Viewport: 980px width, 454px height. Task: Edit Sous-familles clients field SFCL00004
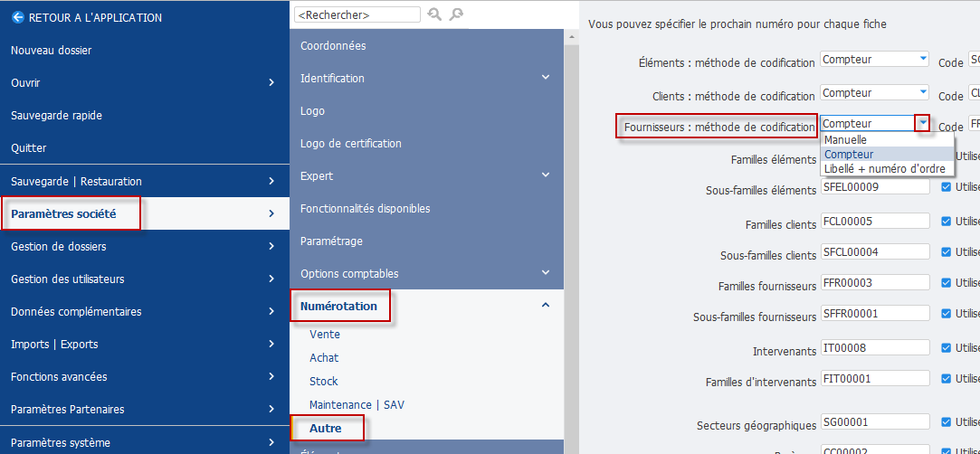click(875, 252)
